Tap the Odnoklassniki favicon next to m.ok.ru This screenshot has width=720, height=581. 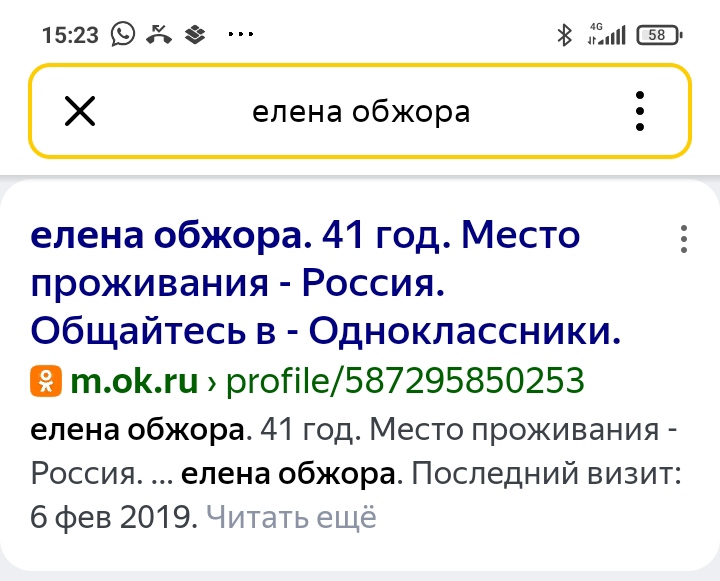point(45,381)
